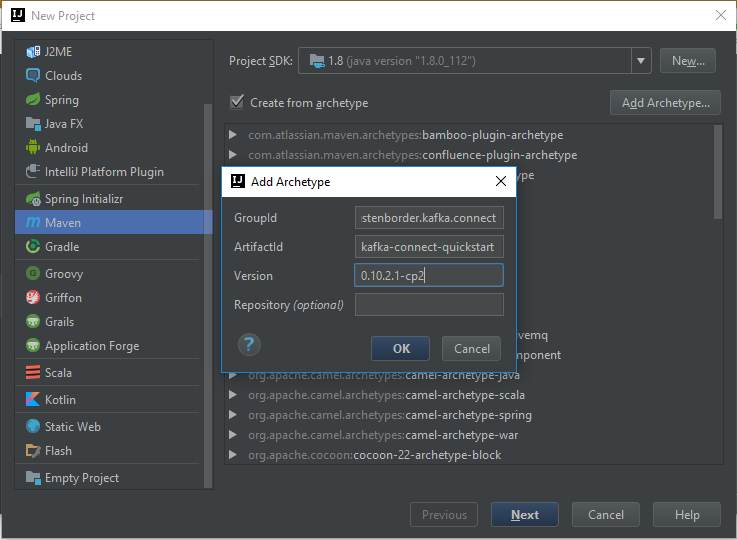This screenshot has height=540, width=737.
Task: Click the Clouds project type icon
Action: click(x=33, y=76)
